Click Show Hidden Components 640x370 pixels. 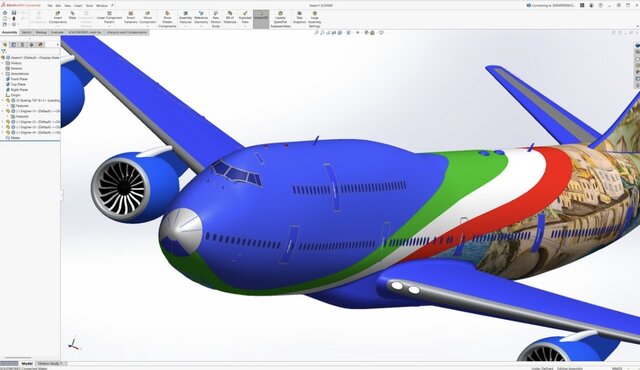[x=167, y=20]
